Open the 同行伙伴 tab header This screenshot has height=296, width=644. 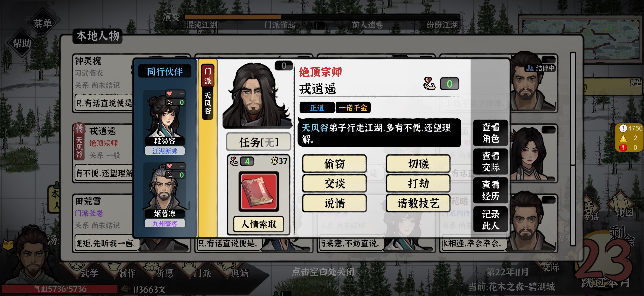(165, 71)
